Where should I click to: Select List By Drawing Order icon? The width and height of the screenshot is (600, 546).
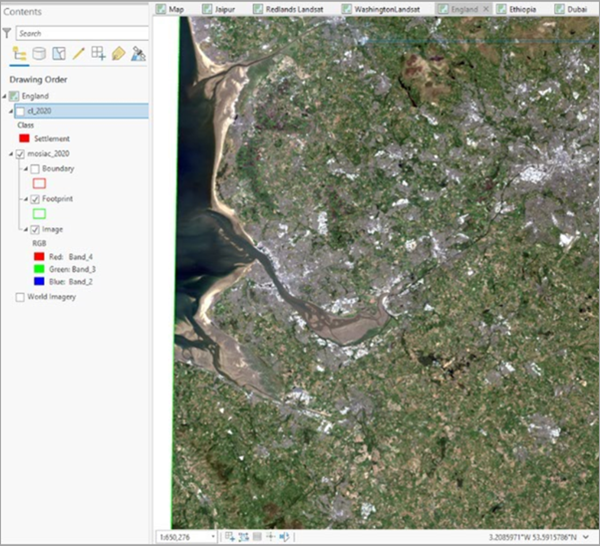click(x=19, y=54)
